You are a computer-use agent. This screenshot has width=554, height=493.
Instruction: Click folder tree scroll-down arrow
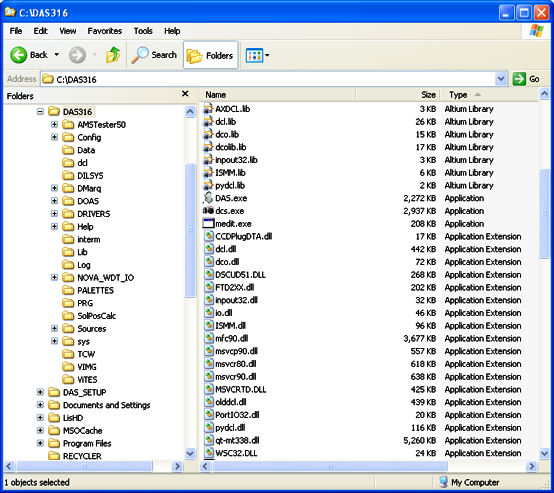click(x=190, y=453)
